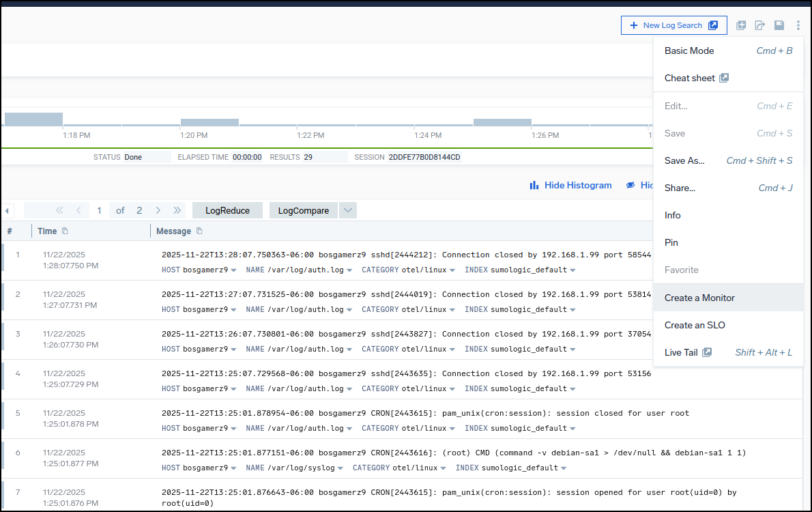Run LogReduce on the results
This screenshot has height=512, width=812.
click(x=227, y=210)
